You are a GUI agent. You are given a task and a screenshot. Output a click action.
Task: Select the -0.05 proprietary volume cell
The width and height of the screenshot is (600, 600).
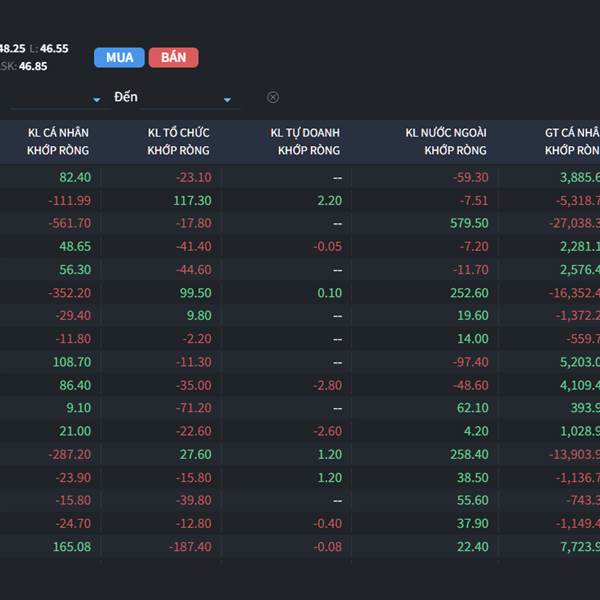(328, 246)
